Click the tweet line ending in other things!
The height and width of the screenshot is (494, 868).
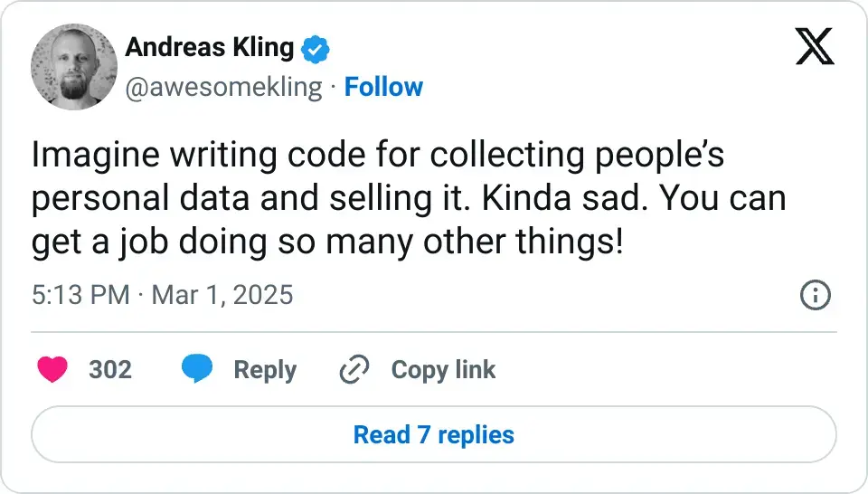tap(327, 242)
